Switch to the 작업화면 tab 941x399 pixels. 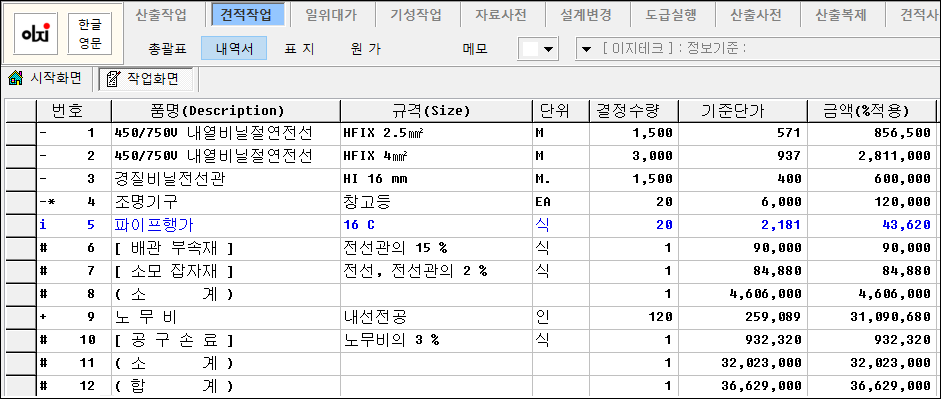[x=146, y=79]
